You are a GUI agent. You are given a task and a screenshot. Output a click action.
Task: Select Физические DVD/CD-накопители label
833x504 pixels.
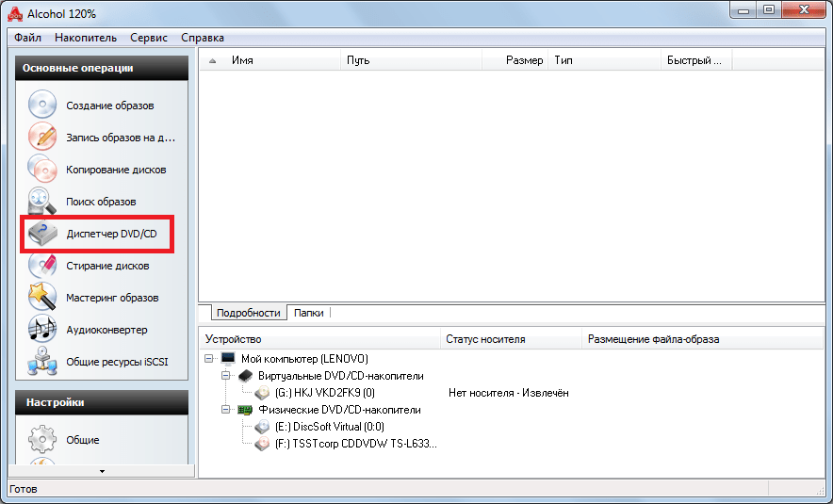pos(339,410)
